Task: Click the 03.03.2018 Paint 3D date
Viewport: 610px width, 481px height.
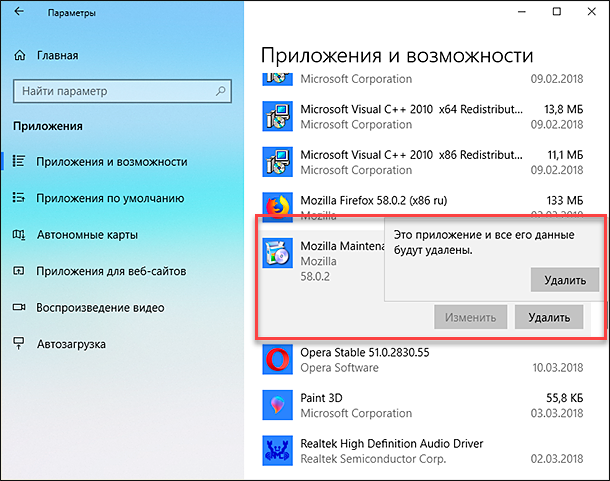Action: [x=557, y=413]
